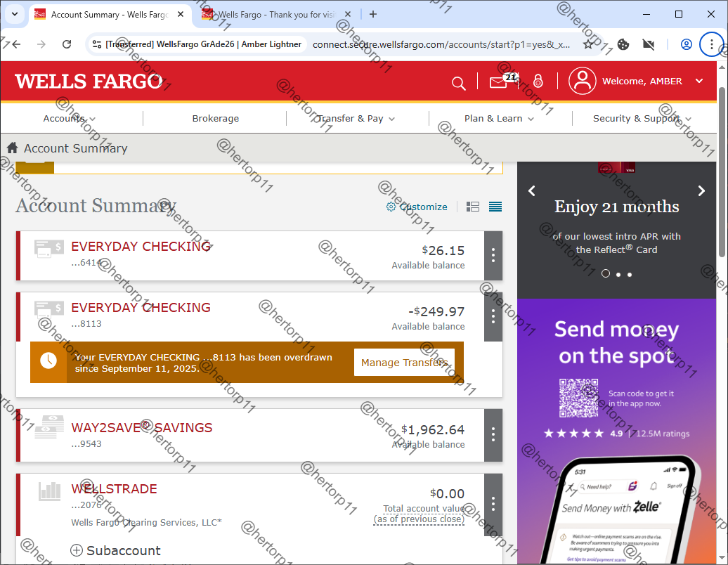This screenshot has width=728, height=565.
Task: Go back with browser back arrow
Action: pyautogui.click(x=17, y=44)
